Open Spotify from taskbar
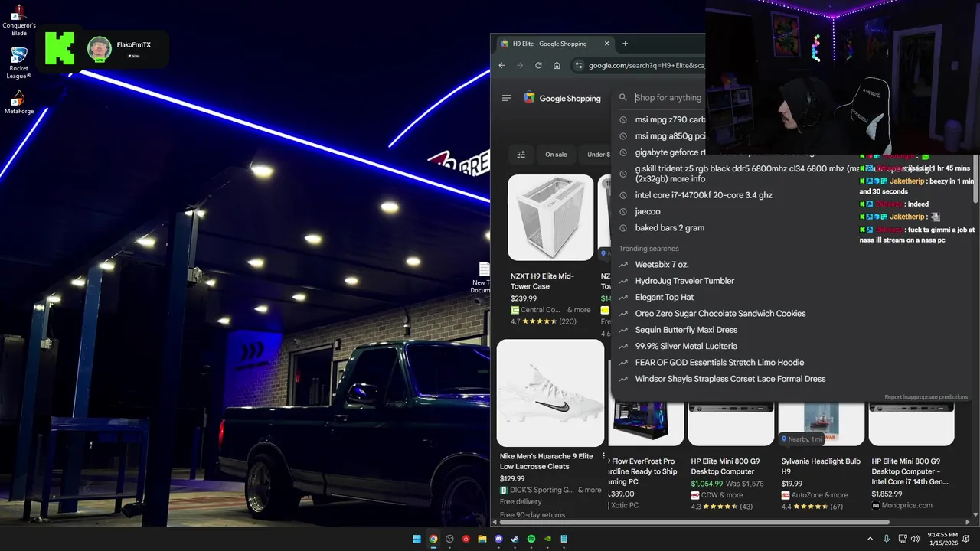Image resolution: width=980 pixels, height=551 pixels. pyautogui.click(x=531, y=539)
